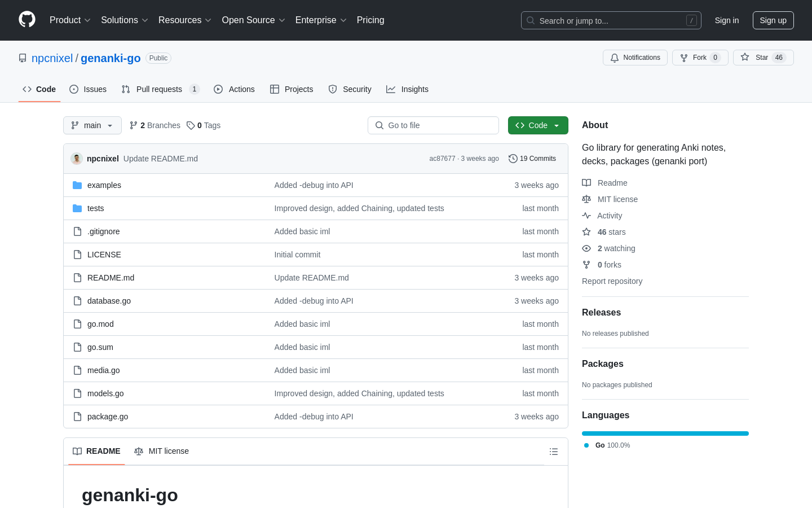Screen dimensions: 812x508
Task: Click the branch icon next to Branches
Action: click(x=134, y=125)
